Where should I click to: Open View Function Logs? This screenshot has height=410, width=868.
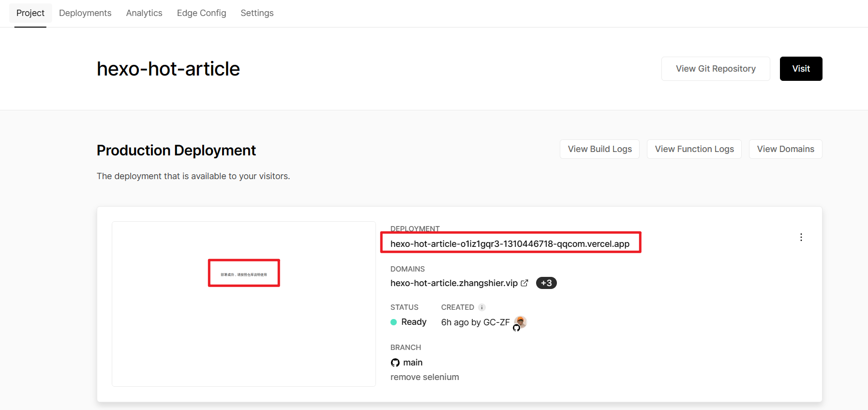694,149
